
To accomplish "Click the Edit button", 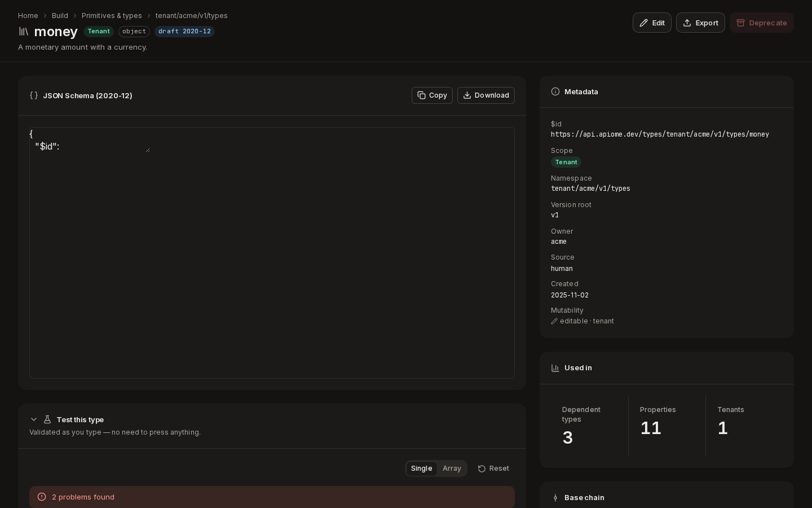I will tap(652, 23).
